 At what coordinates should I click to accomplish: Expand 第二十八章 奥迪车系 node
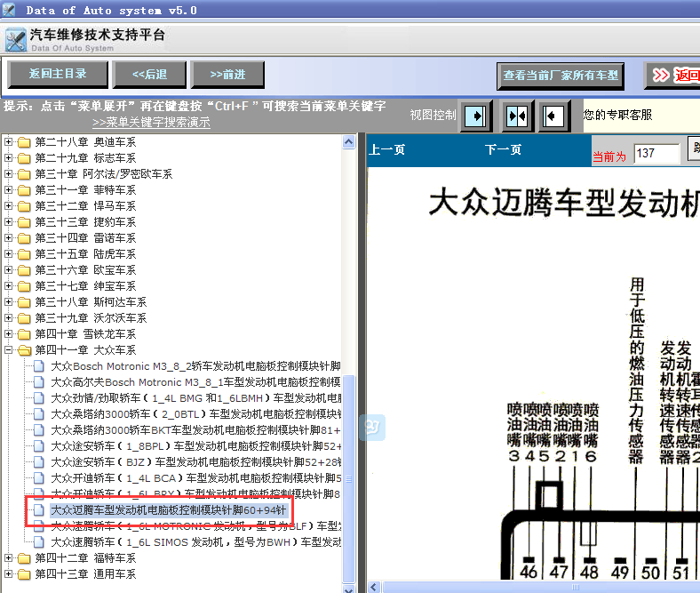point(8,142)
